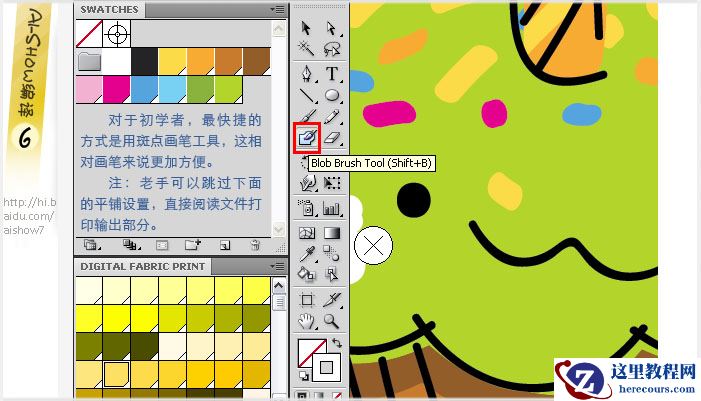The height and width of the screenshot is (401, 701).
Task: Choose the Live Paint Bucket tool
Action: pyautogui.click(x=307, y=274)
